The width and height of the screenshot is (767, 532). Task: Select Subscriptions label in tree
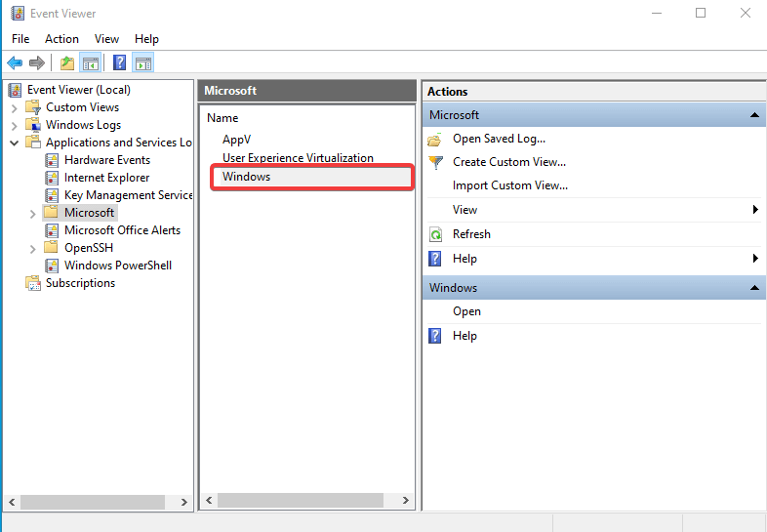tap(80, 283)
